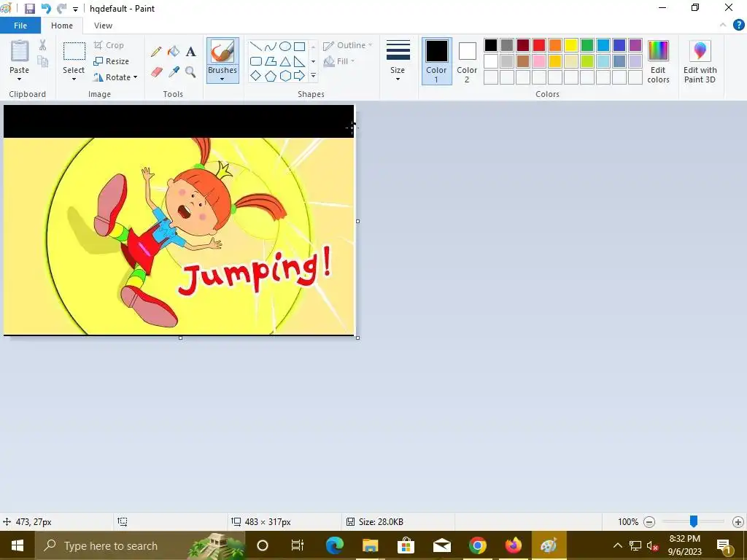Expand the Brushes dropdown arrow
Image resolution: width=747 pixels, height=560 pixels.
point(222,79)
